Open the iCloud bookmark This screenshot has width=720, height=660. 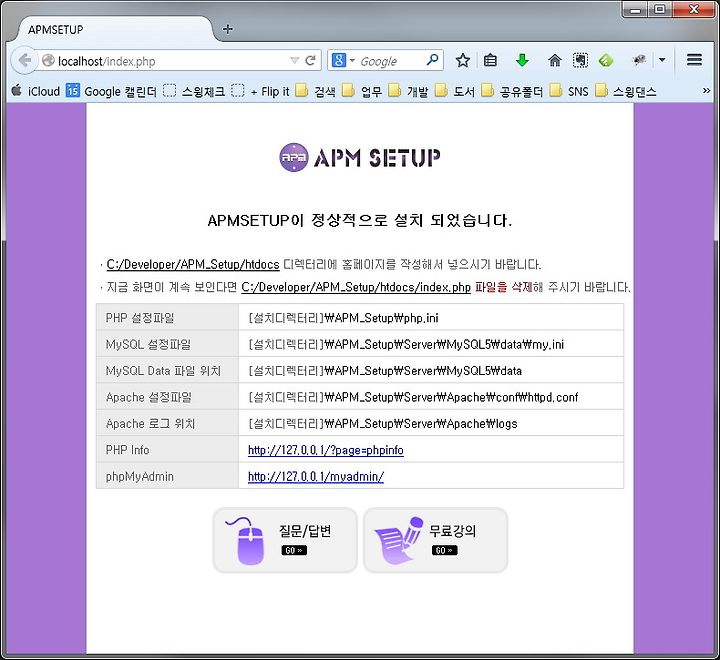click(x=36, y=91)
